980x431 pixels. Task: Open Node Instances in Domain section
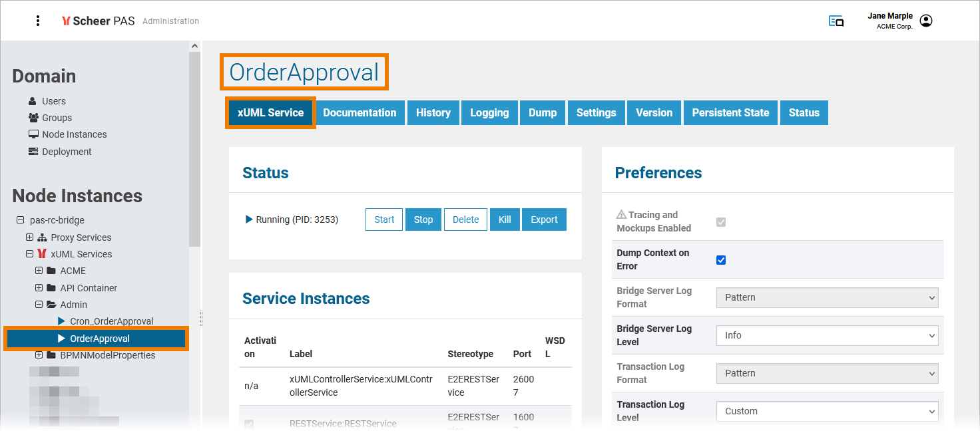[74, 134]
